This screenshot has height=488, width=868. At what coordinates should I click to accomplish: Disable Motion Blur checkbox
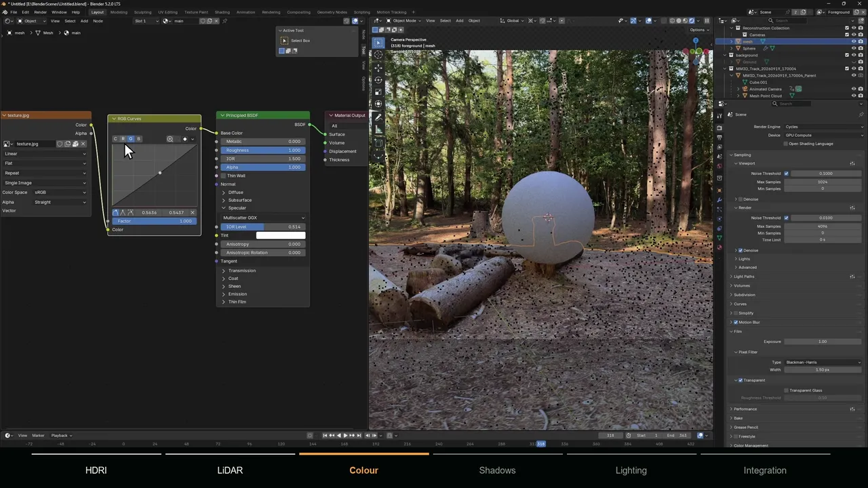pos(735,322)
